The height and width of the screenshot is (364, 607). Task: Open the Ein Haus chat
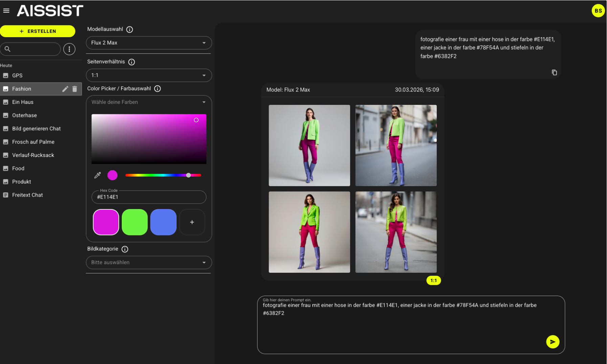[41, 102]
